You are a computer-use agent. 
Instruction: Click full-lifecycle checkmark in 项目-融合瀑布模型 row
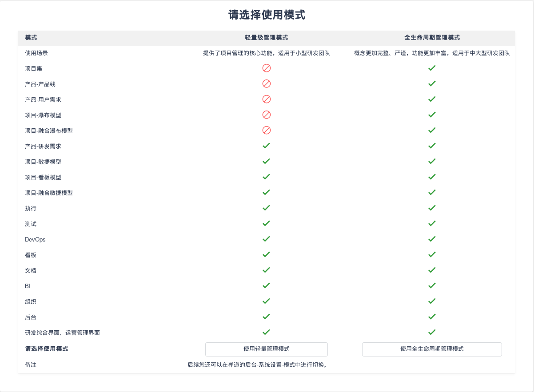click(x=432, y=130)
